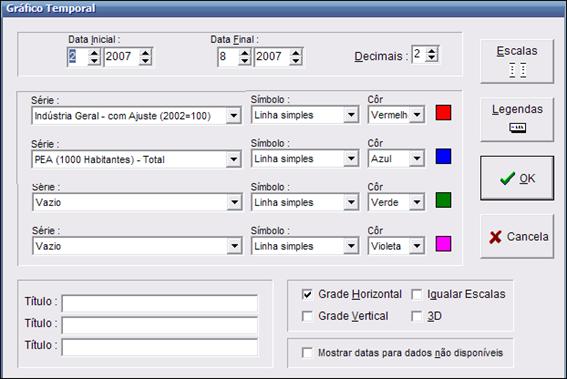567x379 pixels.
Task: Open the fourth Série dropdown beside Violeta
Action: tap(234, 246)
